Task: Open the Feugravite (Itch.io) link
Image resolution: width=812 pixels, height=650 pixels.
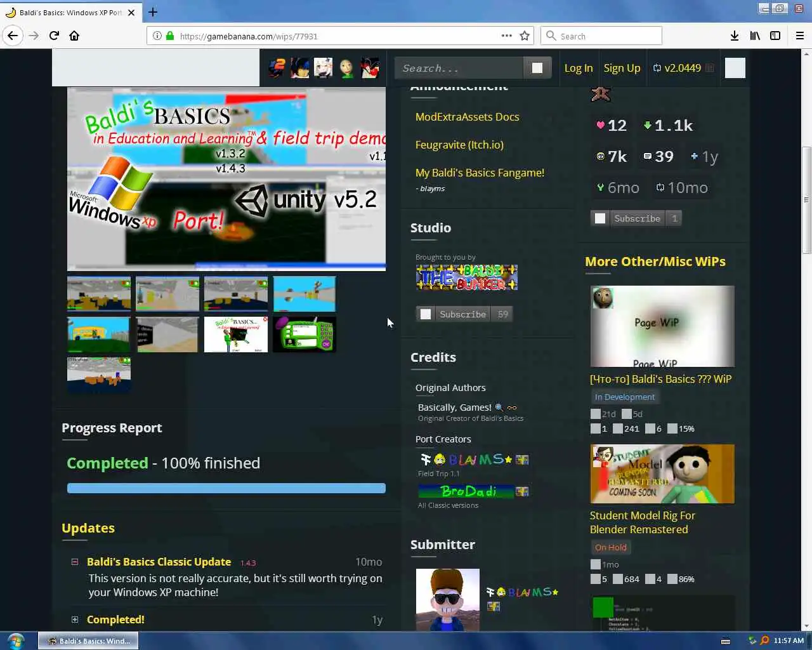Action: [459, 145]
